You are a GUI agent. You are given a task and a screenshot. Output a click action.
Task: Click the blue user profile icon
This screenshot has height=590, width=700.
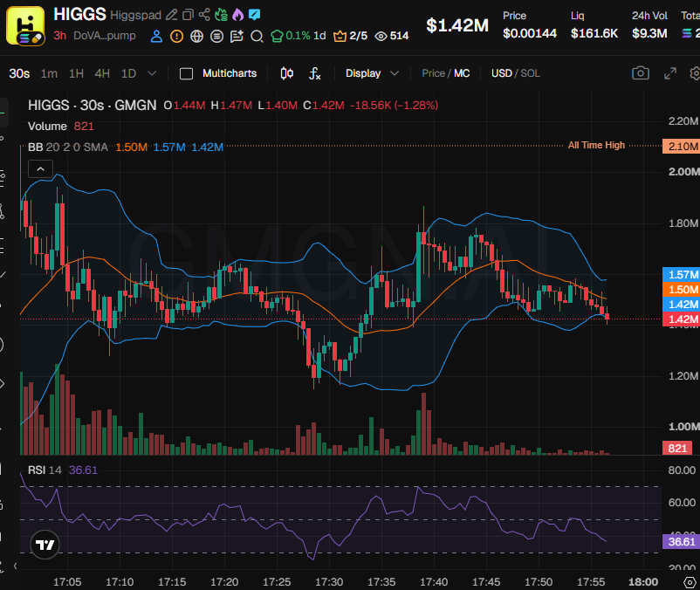(156, 36)
